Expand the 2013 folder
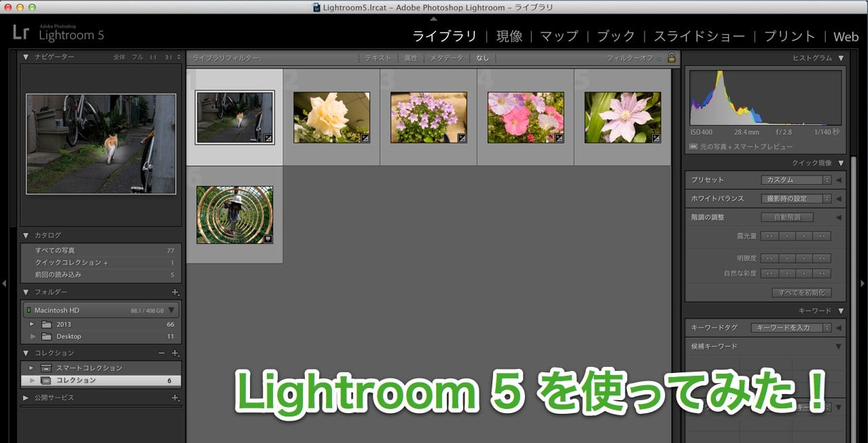 (x=32, y=325)
